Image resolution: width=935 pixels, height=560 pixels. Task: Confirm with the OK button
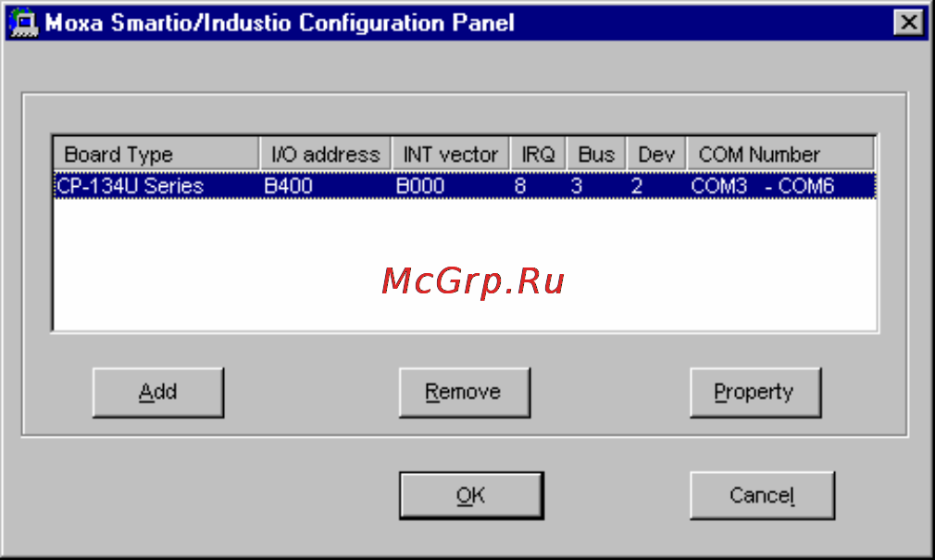click(x=472, y=495)
